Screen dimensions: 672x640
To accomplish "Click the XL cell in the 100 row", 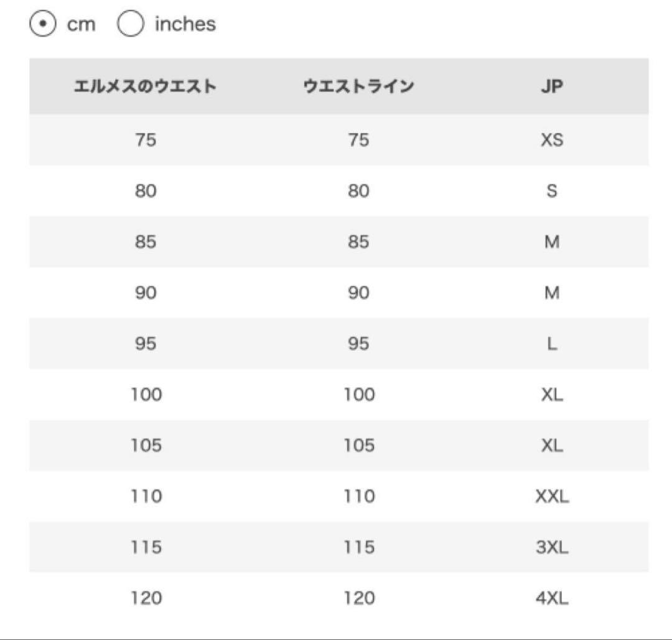I will 551,394.
